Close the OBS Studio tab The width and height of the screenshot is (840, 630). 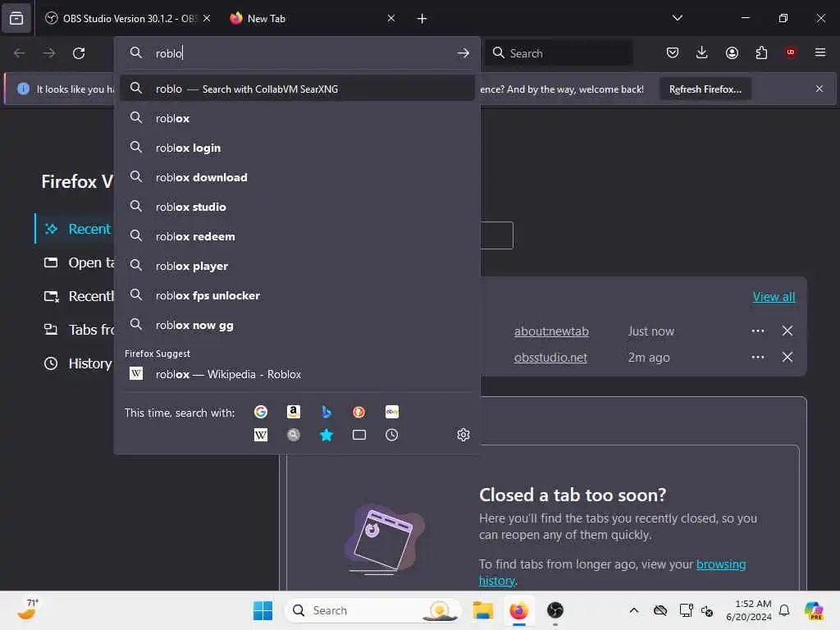coord(207,18)
